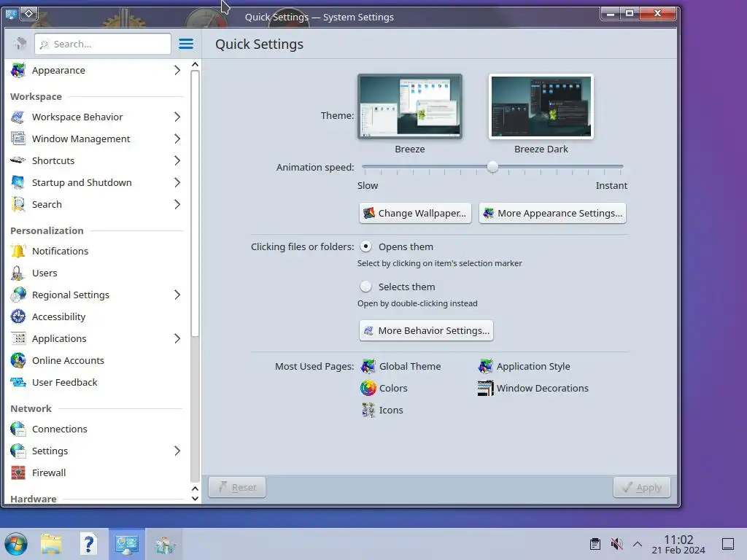Click More Behavior Settings button

[x=426, y=330]
